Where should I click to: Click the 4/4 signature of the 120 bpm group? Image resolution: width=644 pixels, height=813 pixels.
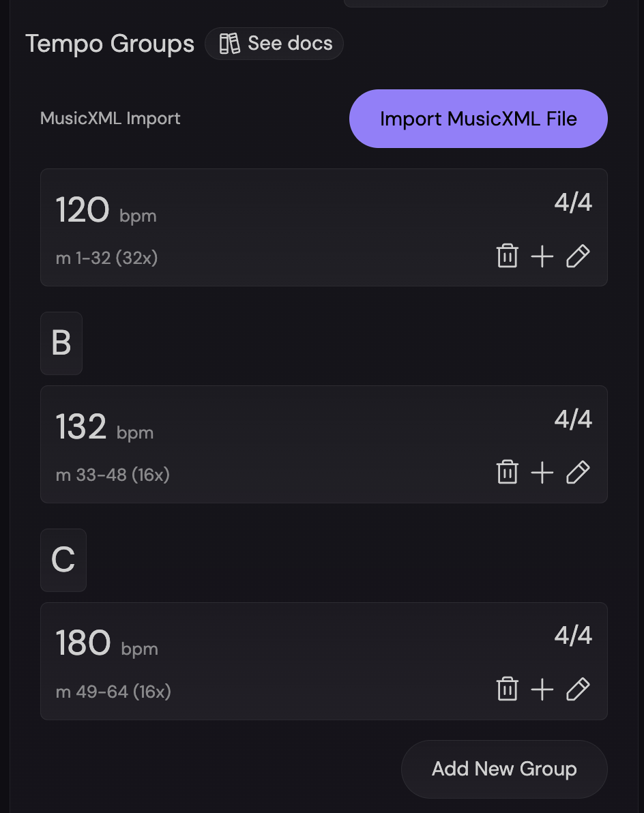573,202
